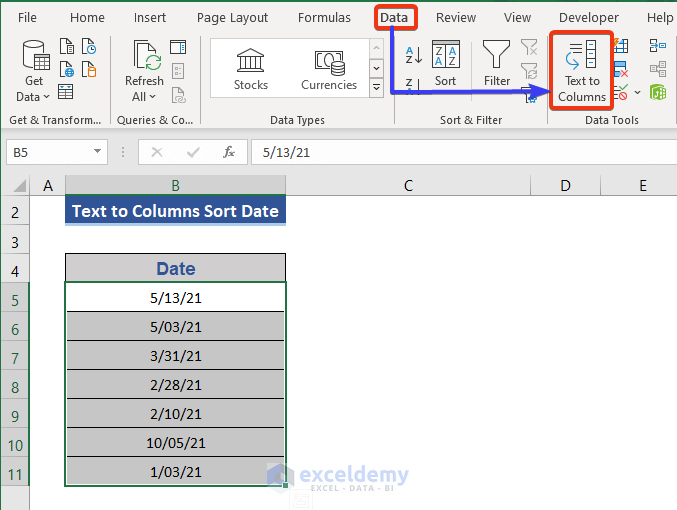Click Manage Data Model icon
This screenshot has width=677, height=510.
[x=658, y=92]
